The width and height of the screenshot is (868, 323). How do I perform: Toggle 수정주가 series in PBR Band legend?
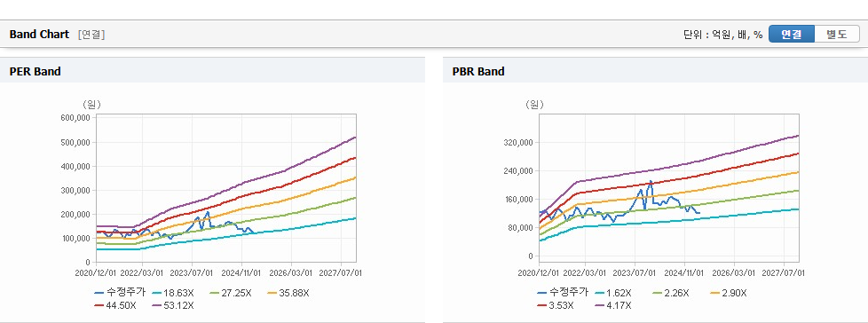click(x=563, y=293)
